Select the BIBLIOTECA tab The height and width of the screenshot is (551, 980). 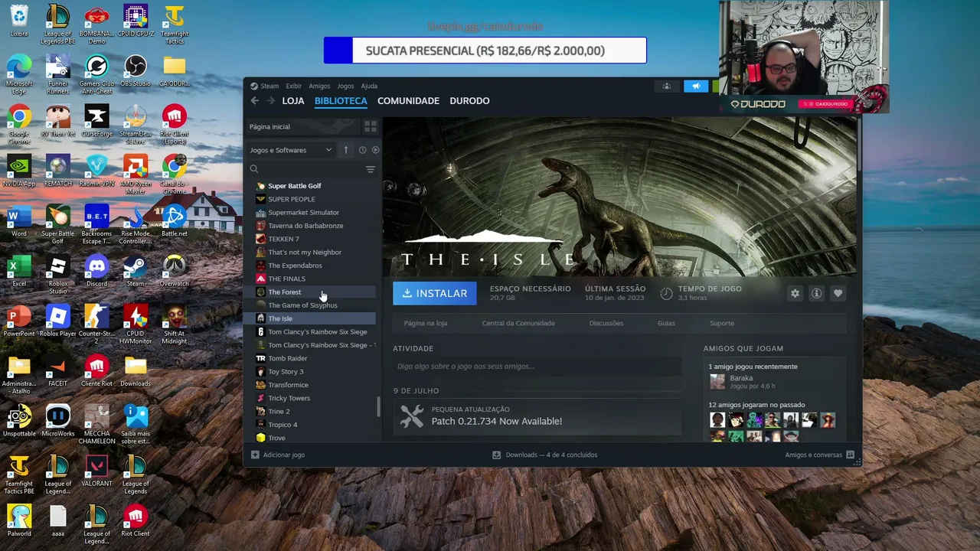pyautogui.click(x=341, y=101)
